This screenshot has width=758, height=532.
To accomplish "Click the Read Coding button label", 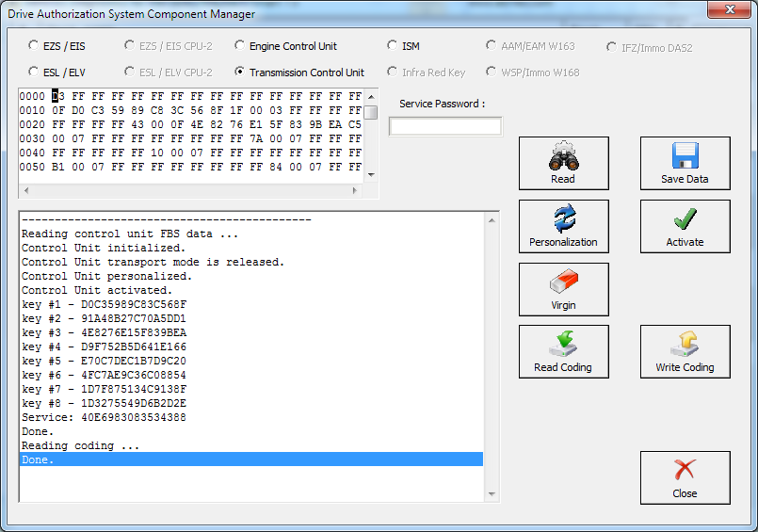I will click(563, 368).
